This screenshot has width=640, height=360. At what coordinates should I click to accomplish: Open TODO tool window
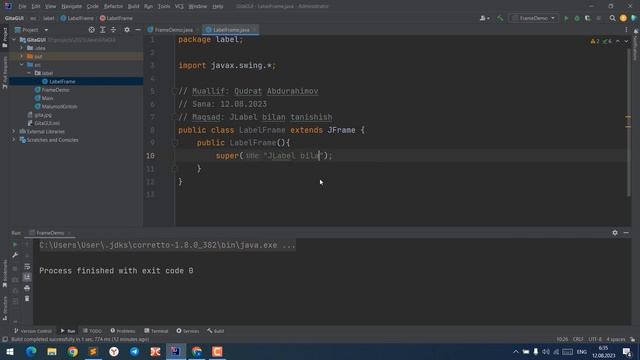92,331
